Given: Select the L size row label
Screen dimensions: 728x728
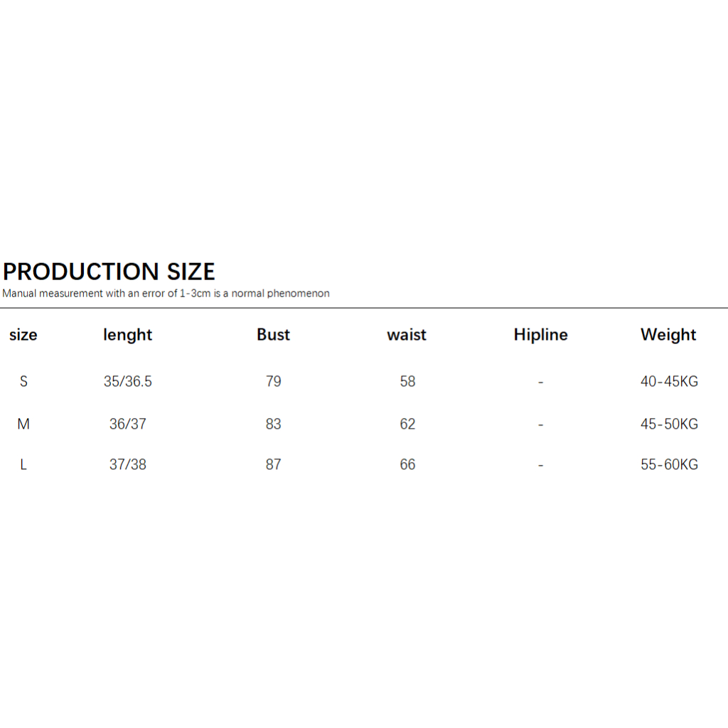Looking at the screenshot, I should pyautogui.click(x=23, y=464).
